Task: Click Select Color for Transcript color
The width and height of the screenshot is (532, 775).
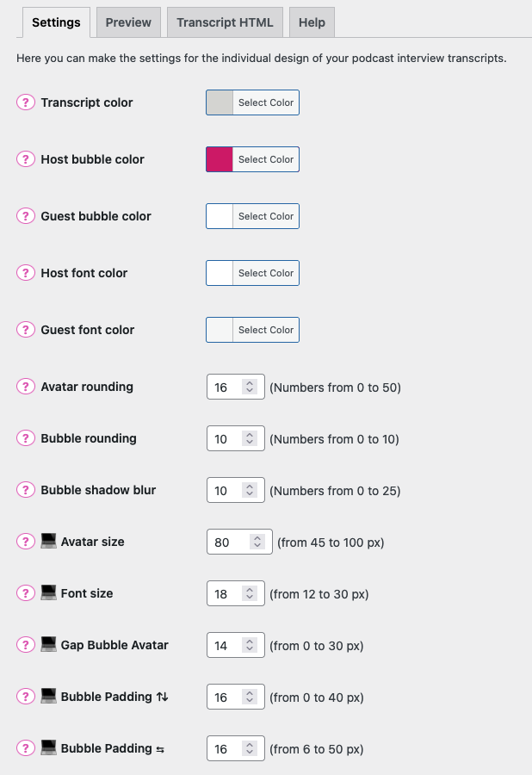Action: tap(265, 102)
